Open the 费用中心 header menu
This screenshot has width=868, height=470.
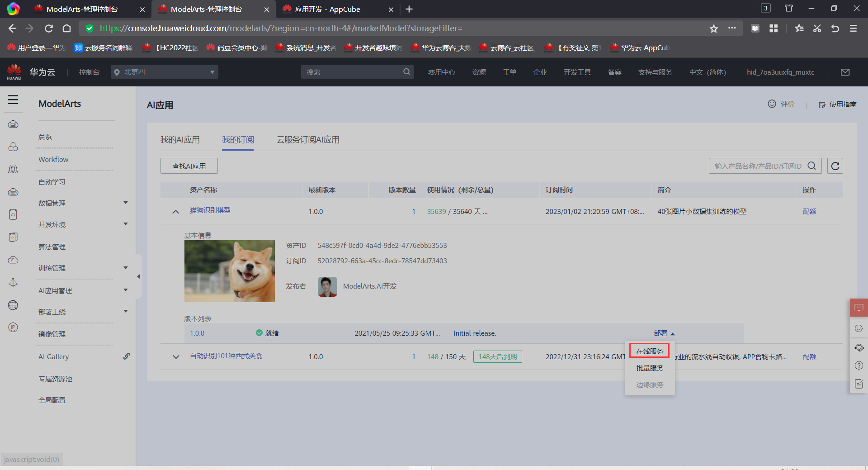442,72
